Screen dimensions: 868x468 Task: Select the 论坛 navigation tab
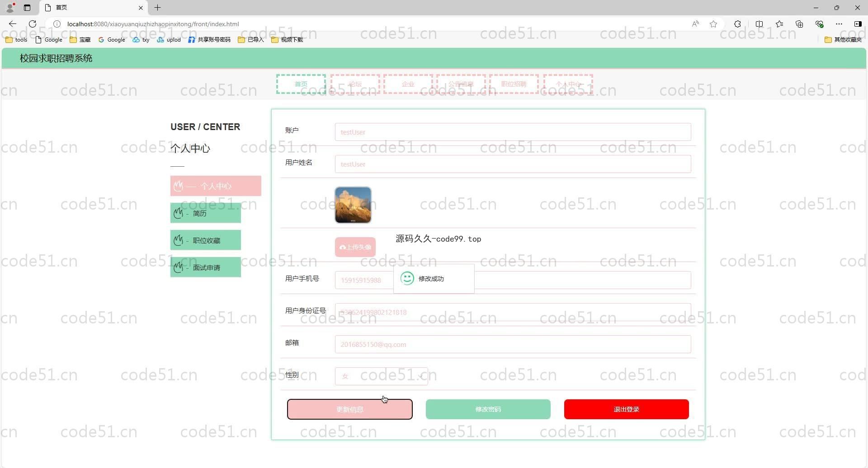tap(355, 84)
